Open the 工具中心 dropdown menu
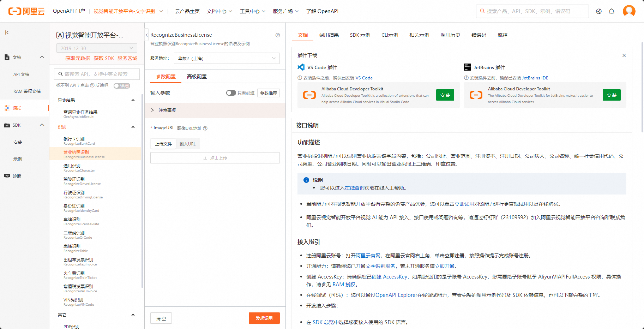 click(253, 11)
